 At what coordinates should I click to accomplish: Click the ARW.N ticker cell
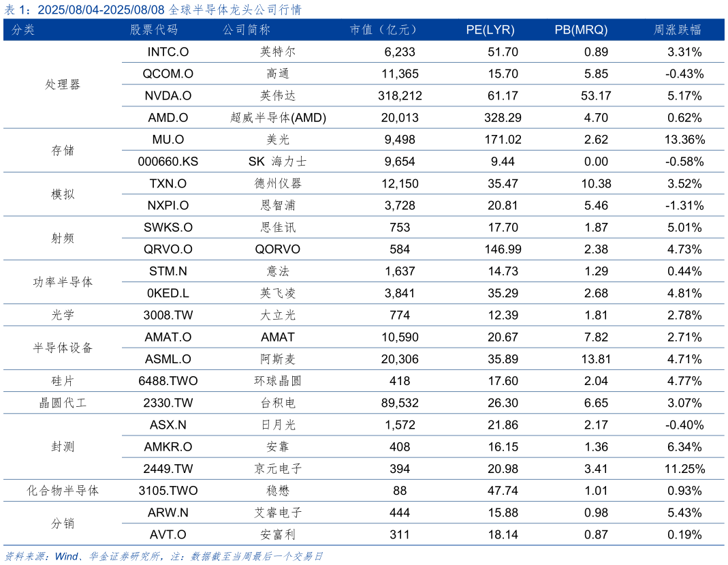168,513
